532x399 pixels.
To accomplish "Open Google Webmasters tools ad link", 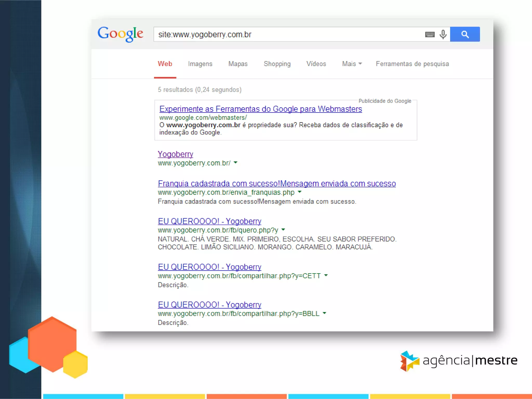I will tap(261, 109).
